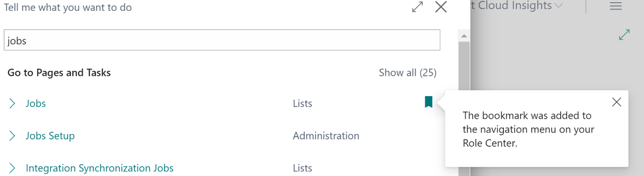Expand the Tell Me dialog to full size

pos(417,7)
